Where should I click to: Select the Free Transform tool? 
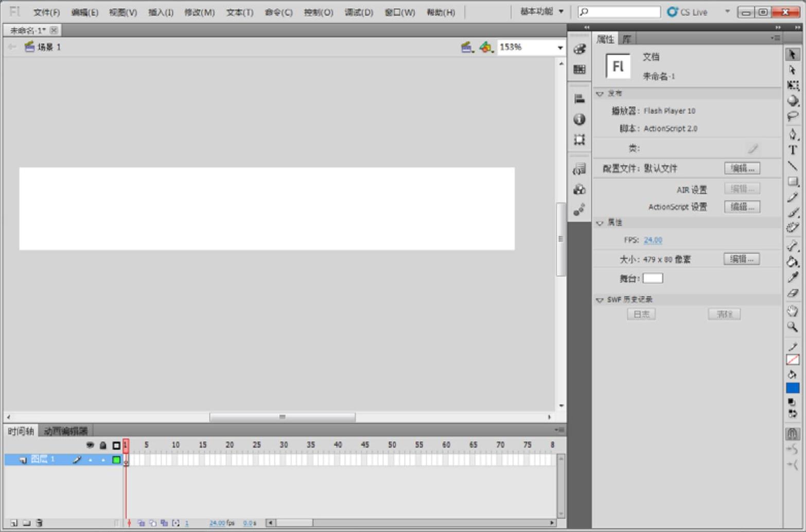[x=793, y=85]
